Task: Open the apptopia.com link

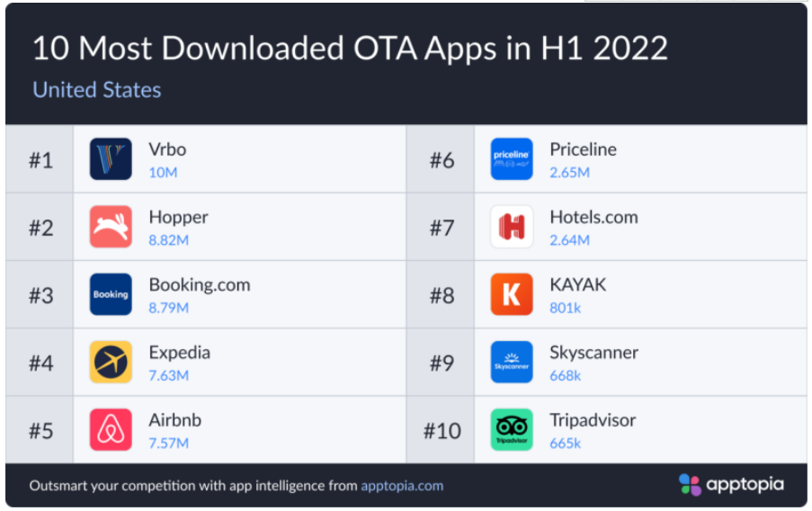Action: [402, 486]
